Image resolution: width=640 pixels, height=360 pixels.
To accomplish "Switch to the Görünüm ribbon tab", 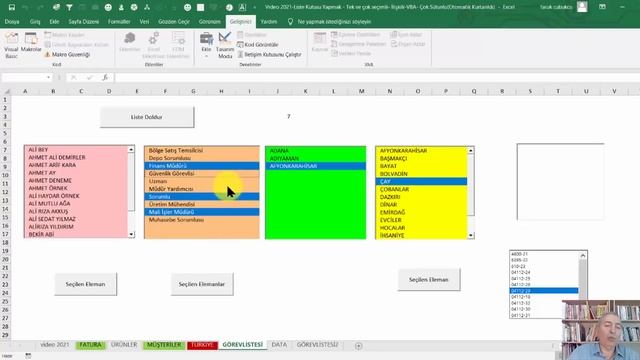I will click(209, 22).
